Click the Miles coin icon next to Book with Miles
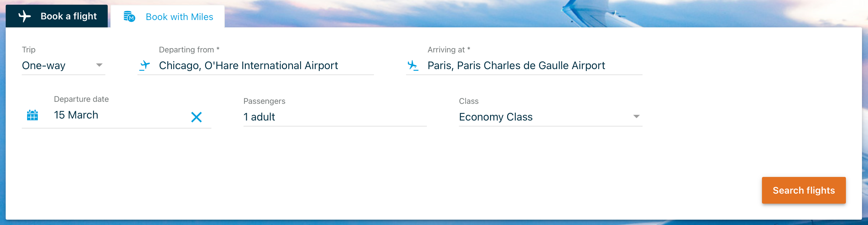The image size is (868, 225). point(130,16)
